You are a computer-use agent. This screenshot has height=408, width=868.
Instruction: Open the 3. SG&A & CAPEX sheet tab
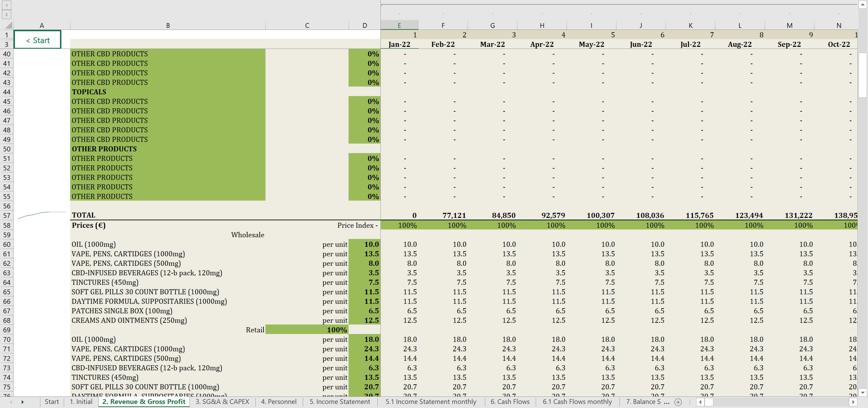click(222, 402)
